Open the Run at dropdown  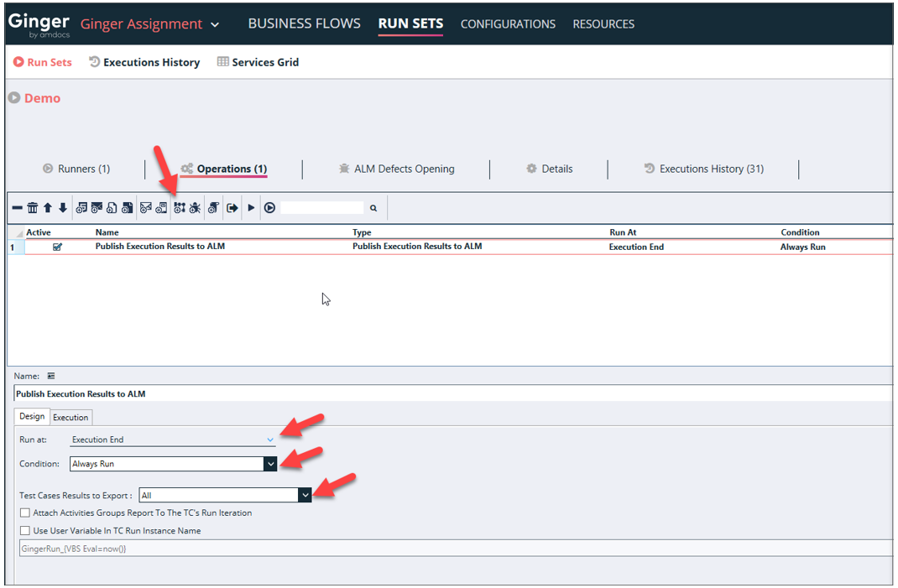tap(269, 440)
